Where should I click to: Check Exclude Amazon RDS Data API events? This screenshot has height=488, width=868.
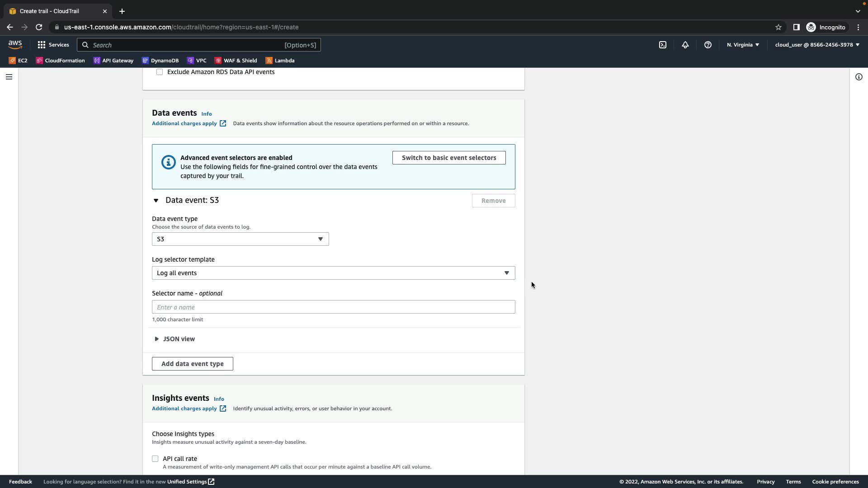(x=160, y=72)
